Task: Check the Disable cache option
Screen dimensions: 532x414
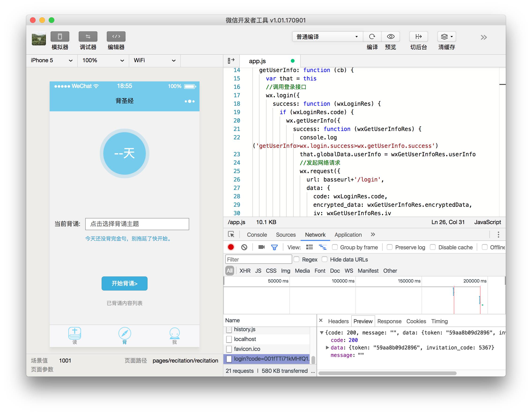Action: 433,247
